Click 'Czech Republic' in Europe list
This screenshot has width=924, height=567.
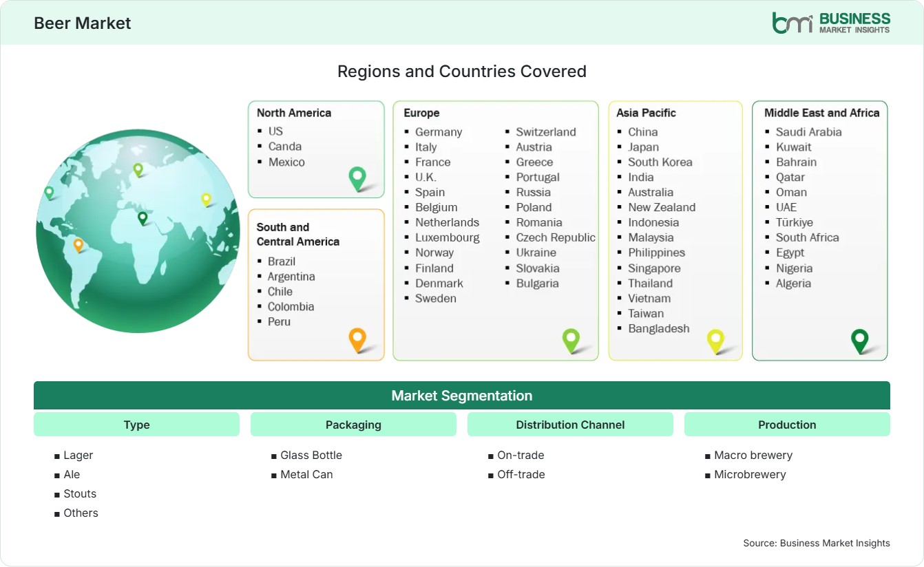[x=556, y=237]
